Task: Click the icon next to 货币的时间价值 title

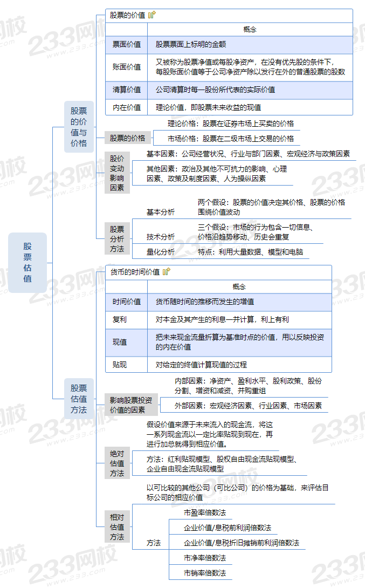Action: click(167, 271)
